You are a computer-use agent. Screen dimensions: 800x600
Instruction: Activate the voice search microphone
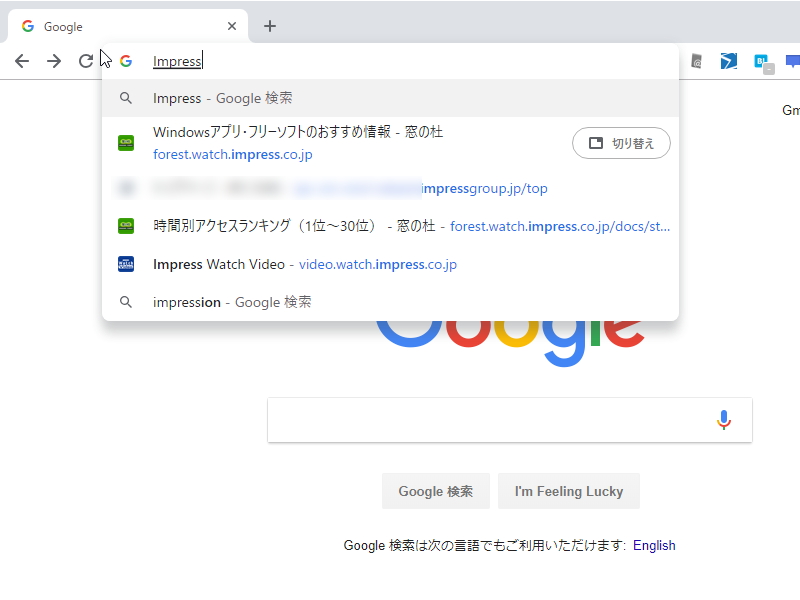(x=724, y=419)
